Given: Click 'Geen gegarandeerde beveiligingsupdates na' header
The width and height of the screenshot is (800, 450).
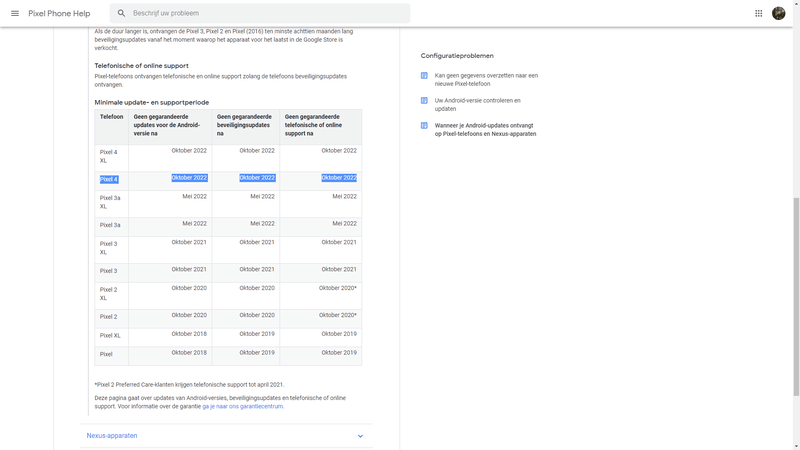Looking at the screenshot, I should point(244,125).
